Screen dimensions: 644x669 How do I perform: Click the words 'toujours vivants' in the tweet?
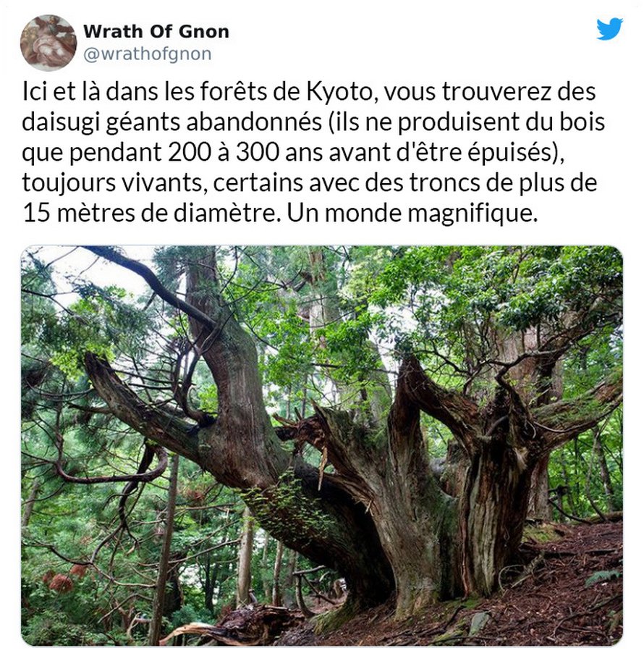(x=112, y=182)
